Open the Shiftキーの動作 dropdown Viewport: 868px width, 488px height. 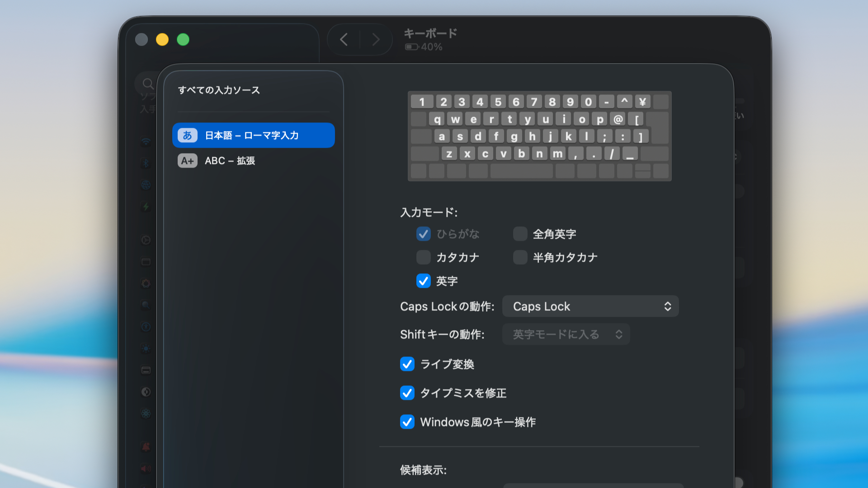566,334
